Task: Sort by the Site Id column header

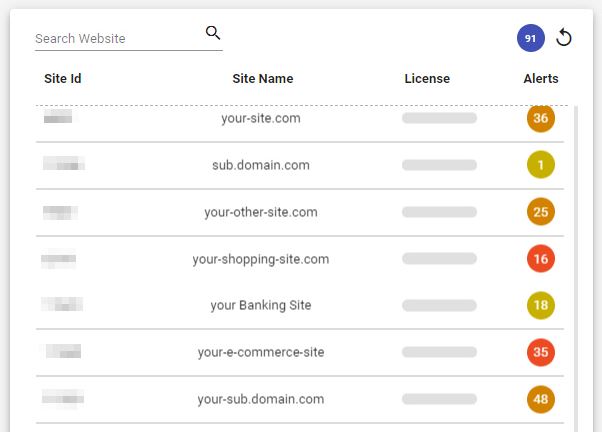Action: 63,79
